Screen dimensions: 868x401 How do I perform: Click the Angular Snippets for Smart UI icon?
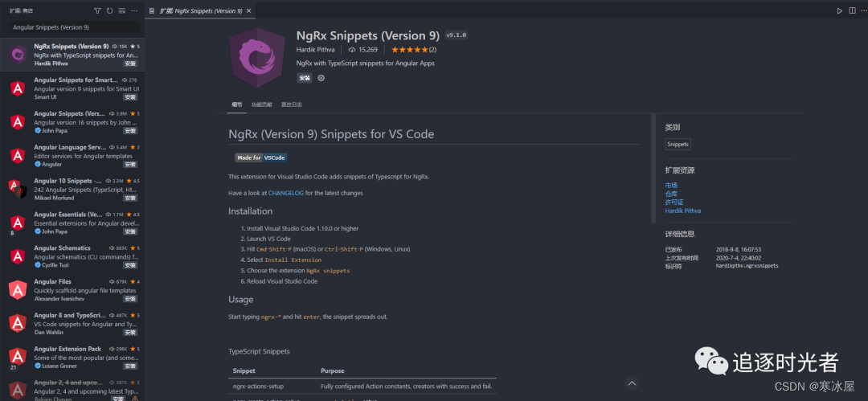click(18, 88)
